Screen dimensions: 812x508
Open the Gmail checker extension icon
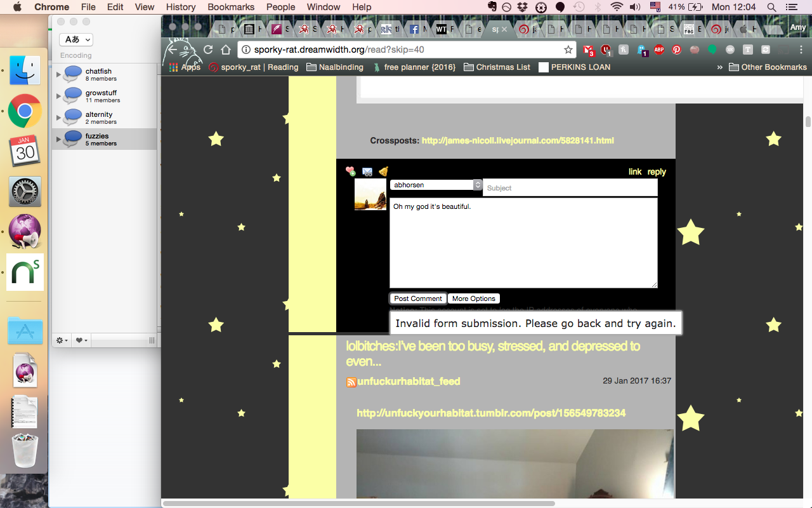(589, 50)
